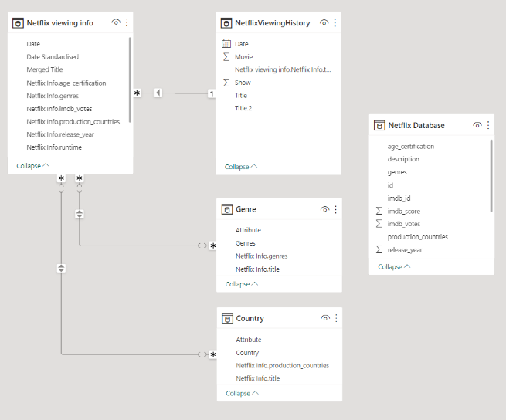Toggle visibility of Country table
Image resolution: width=506 pixels, height=420 pixels.
coord(325,318)
